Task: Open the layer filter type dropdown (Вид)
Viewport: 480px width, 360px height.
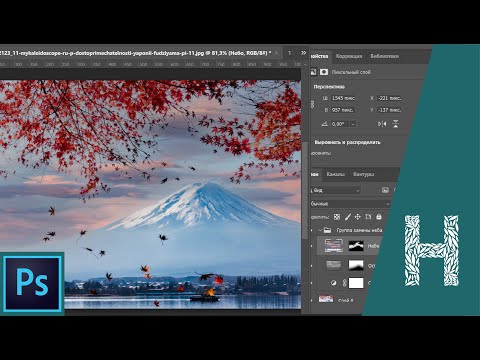Action: (x=336, y=190)
